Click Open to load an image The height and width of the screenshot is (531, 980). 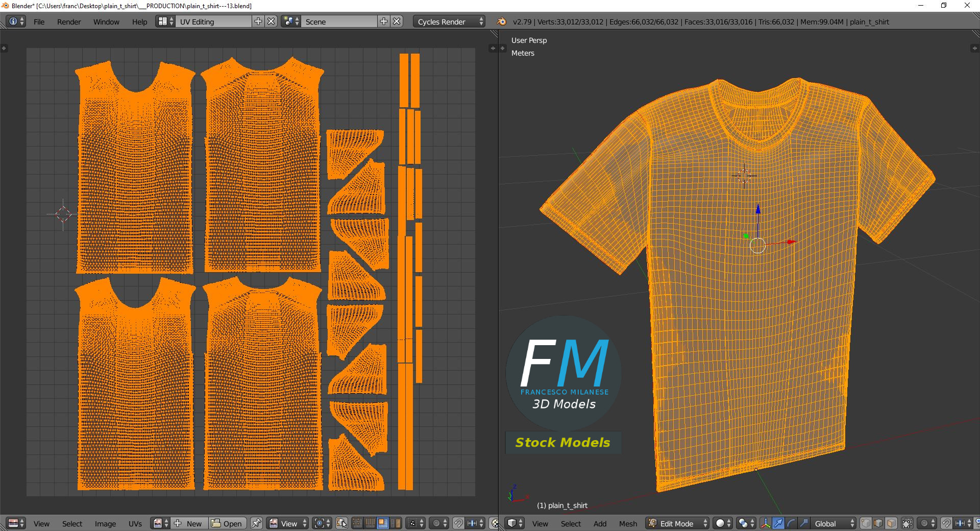coord(227,523)
